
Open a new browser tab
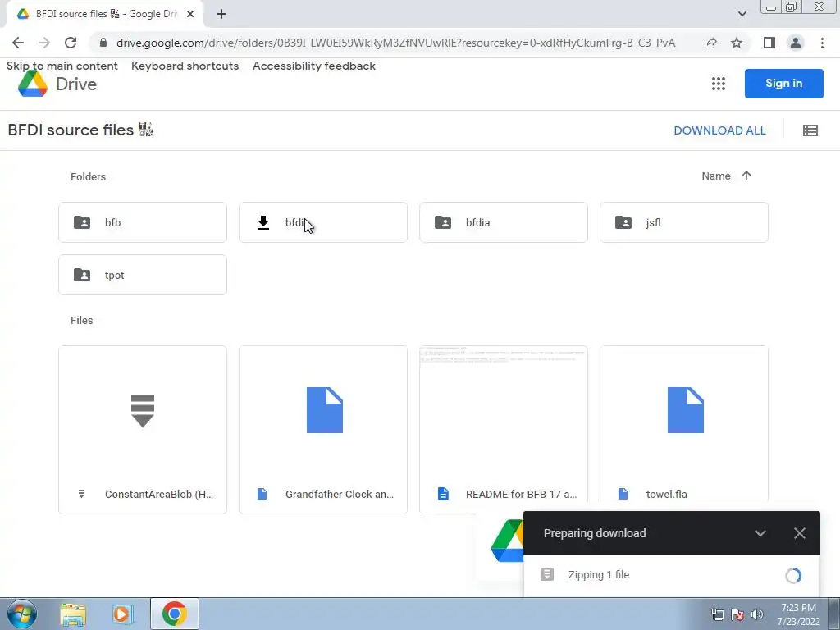[x=221, y=14]
